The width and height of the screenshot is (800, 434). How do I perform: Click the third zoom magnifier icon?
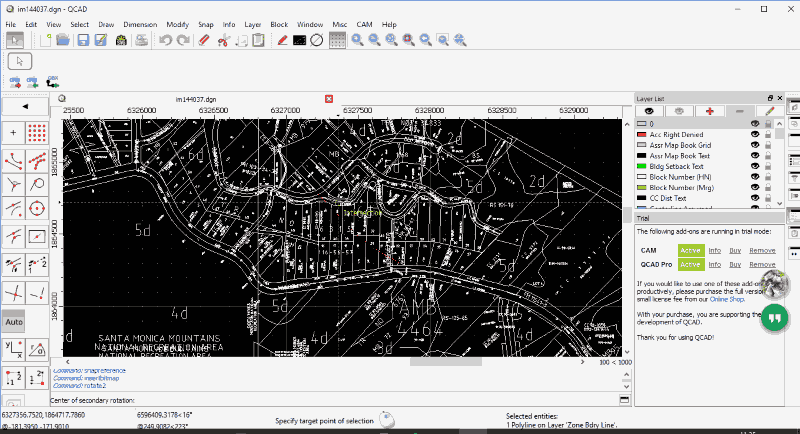391,40
